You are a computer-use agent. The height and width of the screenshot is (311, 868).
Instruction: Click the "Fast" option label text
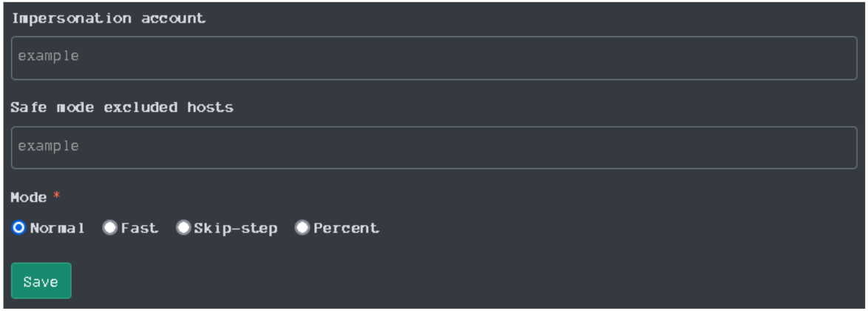140,228
